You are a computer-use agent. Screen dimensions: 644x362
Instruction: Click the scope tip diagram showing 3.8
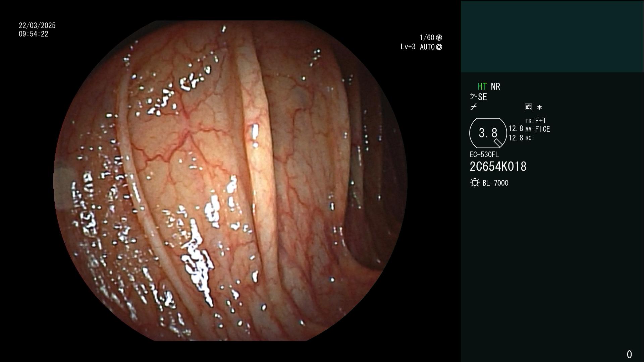coord(488,133)
